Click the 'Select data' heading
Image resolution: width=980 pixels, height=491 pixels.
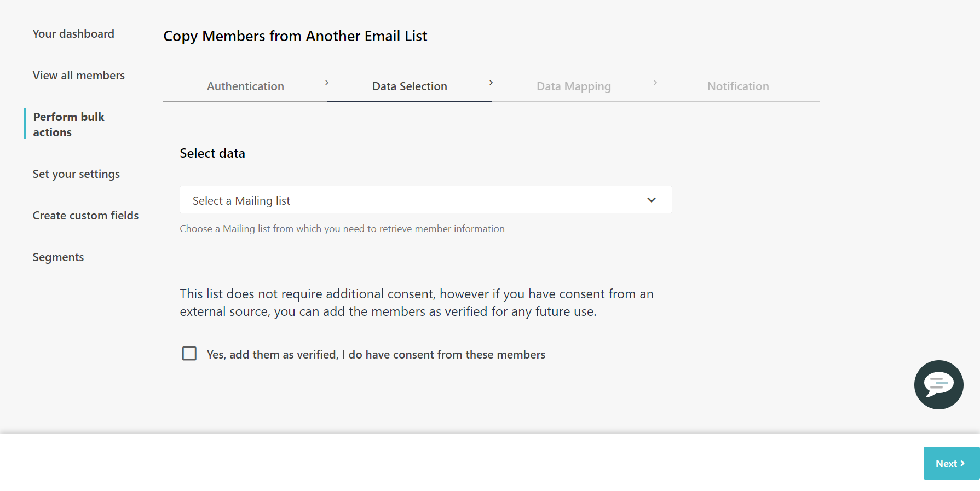tap(212, 153)
